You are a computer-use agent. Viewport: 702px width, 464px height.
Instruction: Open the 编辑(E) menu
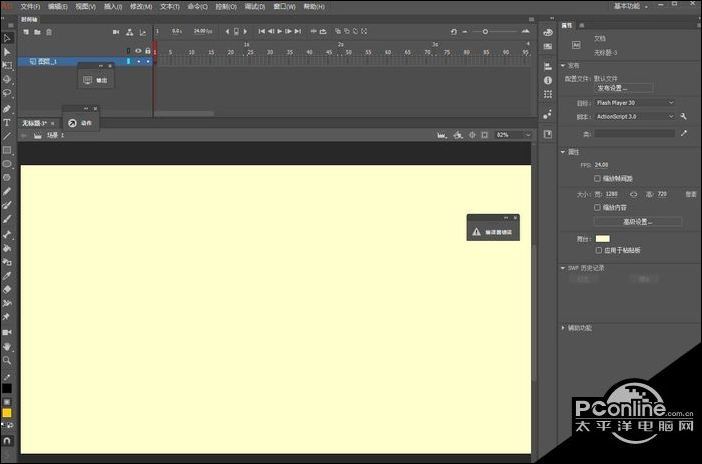[58, 7]
